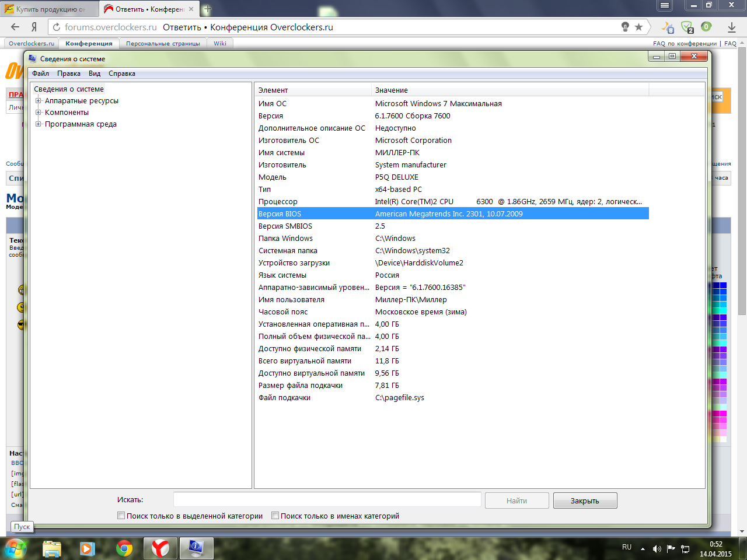Open Windows Explorer from the taskbar

(x=52, y=548)
